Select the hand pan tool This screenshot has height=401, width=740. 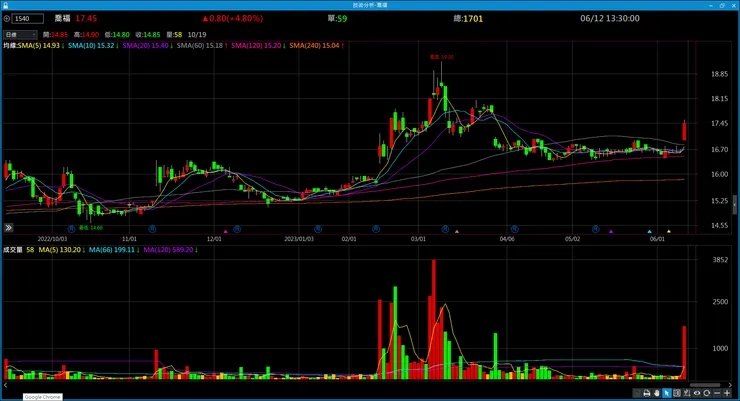coord(656,393)
